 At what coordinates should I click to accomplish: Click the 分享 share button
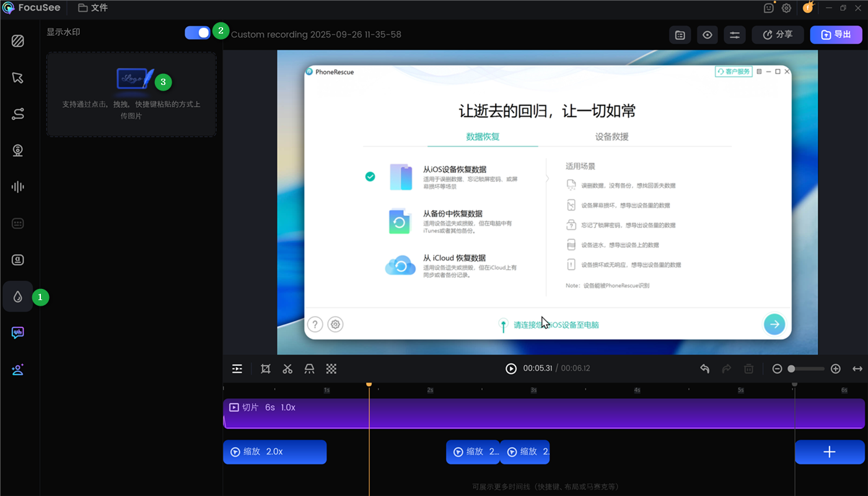tap(778, 35)
